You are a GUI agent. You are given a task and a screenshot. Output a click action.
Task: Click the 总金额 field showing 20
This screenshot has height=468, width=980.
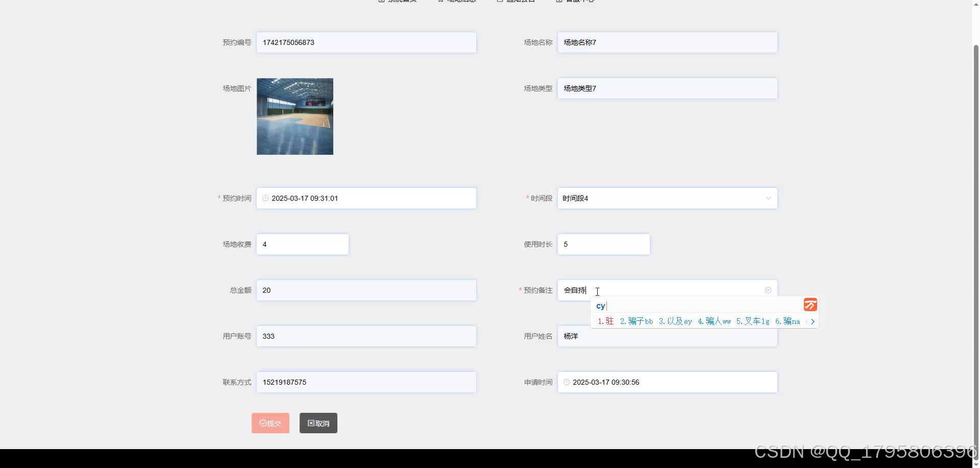(366, 290)
